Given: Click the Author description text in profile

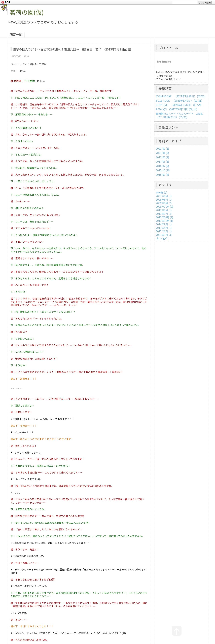Looking at the screenshot, I should click(x=181, y=76).
